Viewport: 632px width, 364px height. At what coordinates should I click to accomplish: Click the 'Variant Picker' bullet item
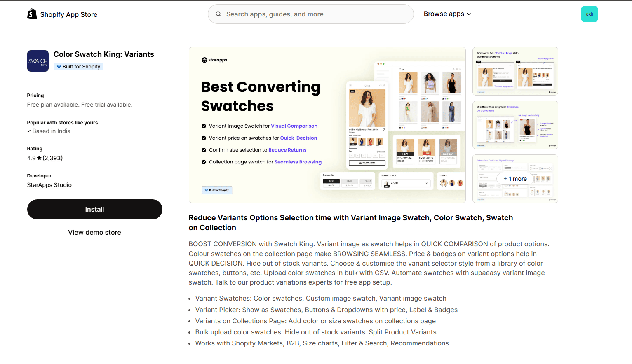[x=327, y=310]
